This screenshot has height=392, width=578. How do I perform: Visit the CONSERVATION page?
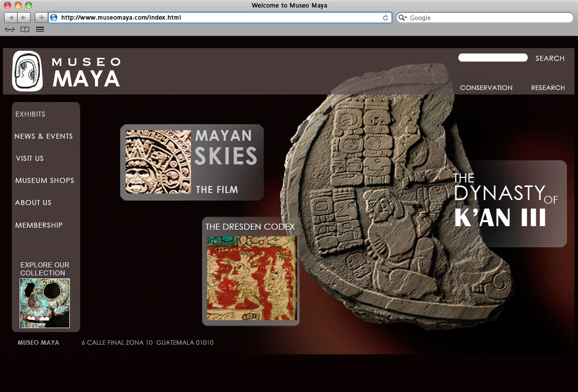[486, 87]
